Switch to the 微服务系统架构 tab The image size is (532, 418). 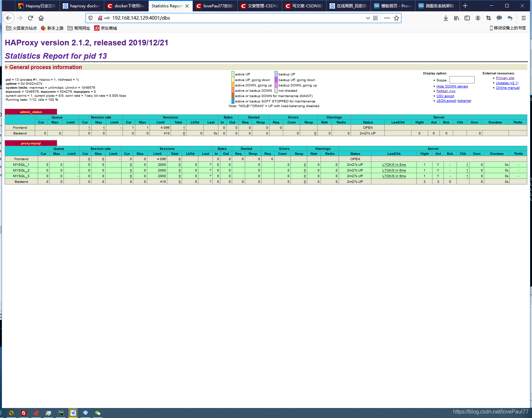(x=437, y=6)
